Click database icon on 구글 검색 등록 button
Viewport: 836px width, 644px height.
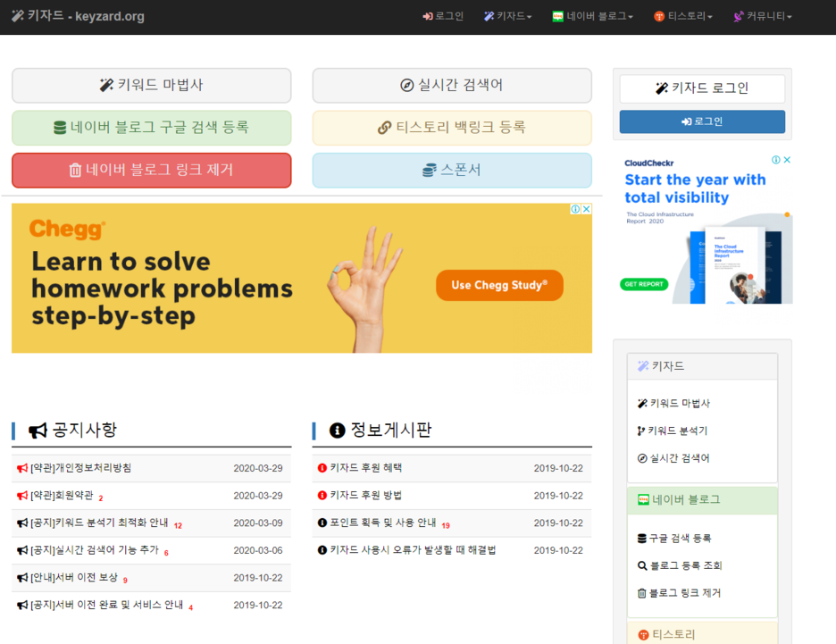60,128
